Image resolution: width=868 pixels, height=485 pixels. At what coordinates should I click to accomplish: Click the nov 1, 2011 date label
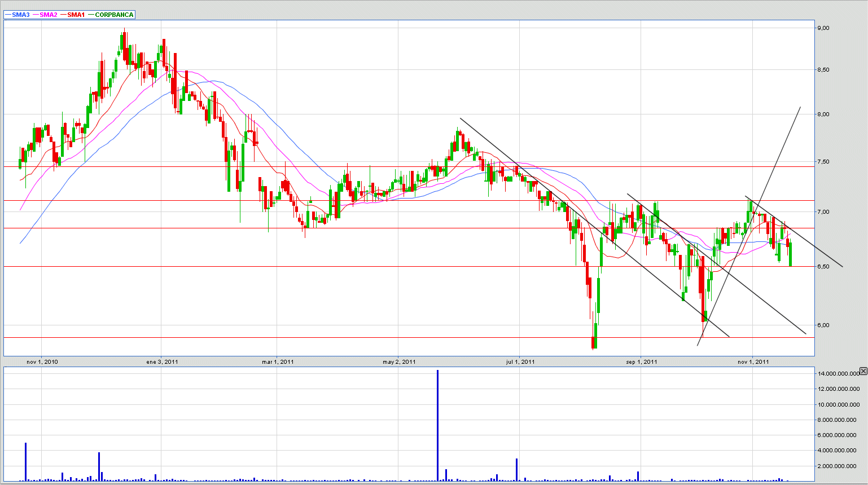click(753, 362)
